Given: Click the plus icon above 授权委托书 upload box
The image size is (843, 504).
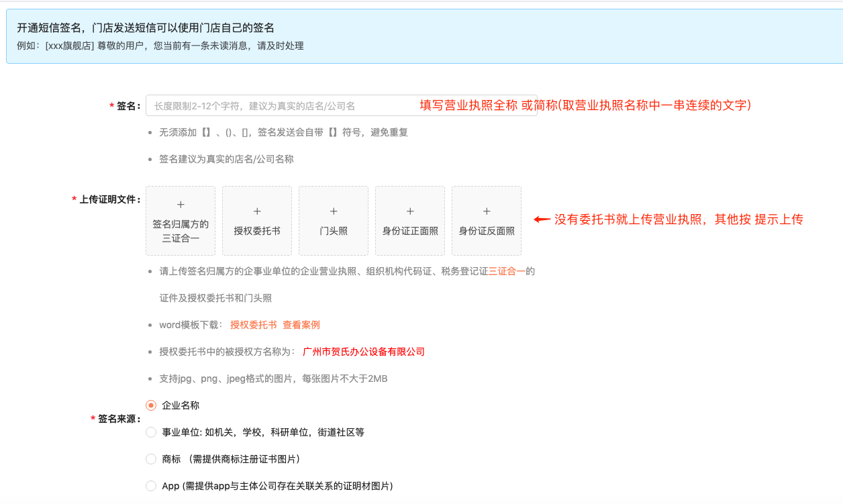Looking at the screenshot, I should (x=257, y=211).
